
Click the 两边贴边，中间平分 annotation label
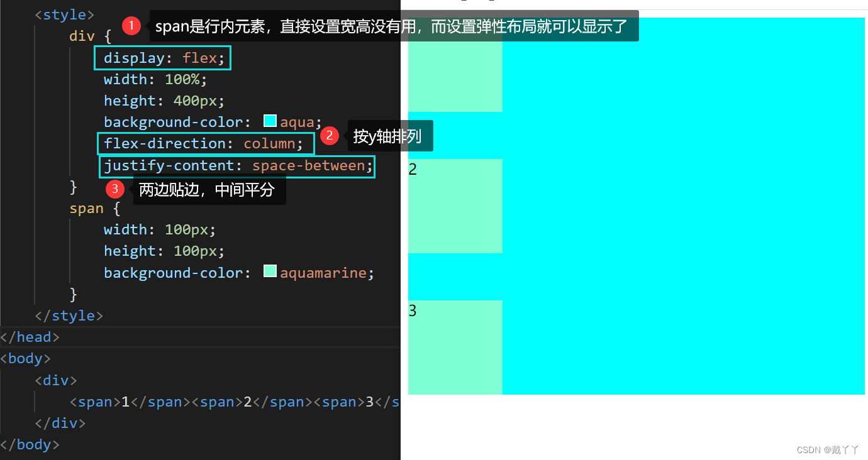(x=209, y=190)
